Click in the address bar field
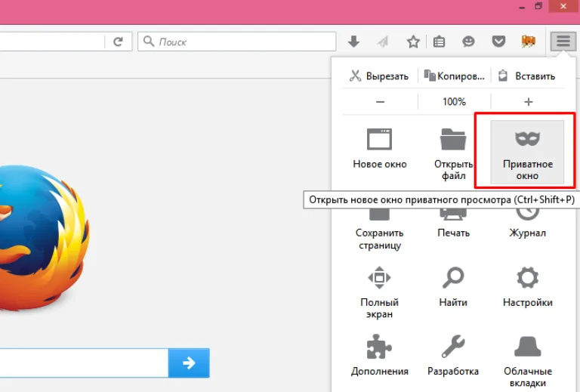The height and width of the screenshot is (392, 580). point(52,42)
